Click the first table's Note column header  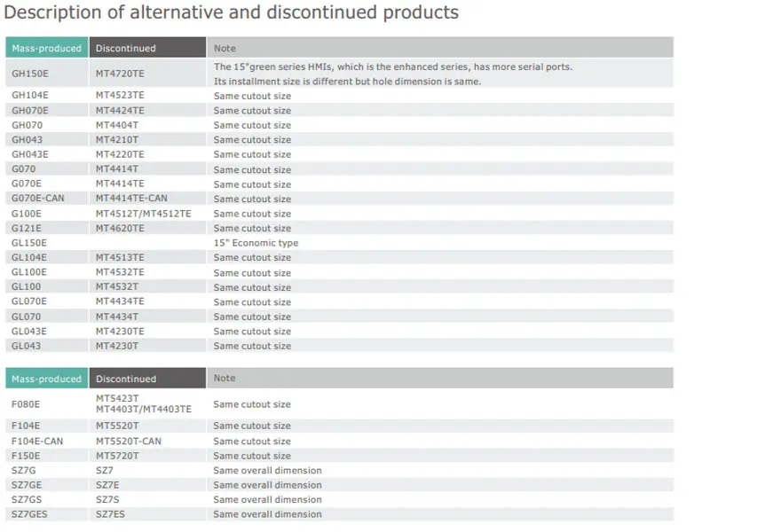point(225,48)
